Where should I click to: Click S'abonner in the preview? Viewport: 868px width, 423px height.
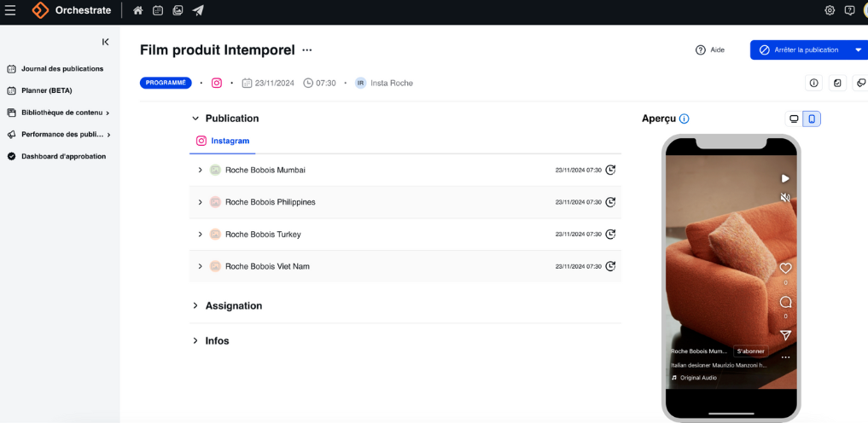click(x=750, y=351)
